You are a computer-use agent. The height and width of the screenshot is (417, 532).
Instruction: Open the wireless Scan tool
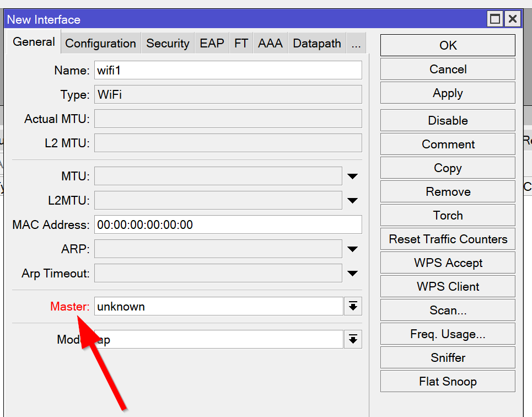coord(447,310)
